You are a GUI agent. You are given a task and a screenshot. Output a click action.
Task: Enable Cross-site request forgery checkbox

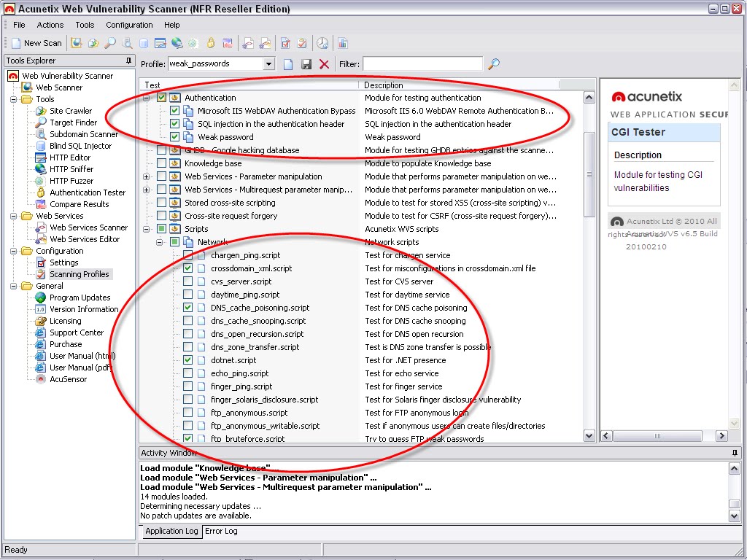[x=161, y=216]
